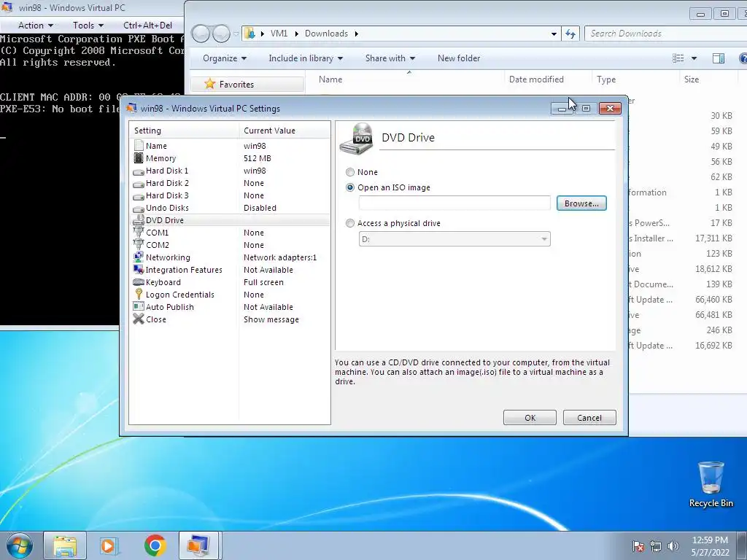747x560 pixels.
Task: Click New folder in Explorer
Action: point(459,58)
